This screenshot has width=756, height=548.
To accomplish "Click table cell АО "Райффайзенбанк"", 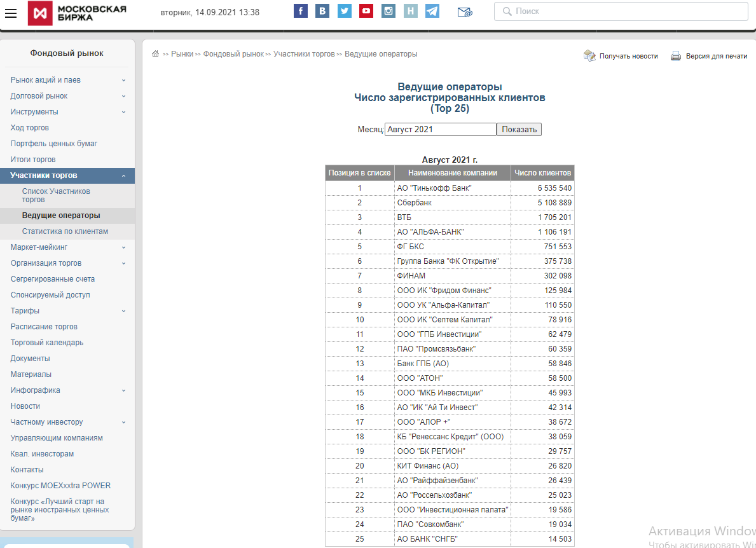I will coord(452,481).
